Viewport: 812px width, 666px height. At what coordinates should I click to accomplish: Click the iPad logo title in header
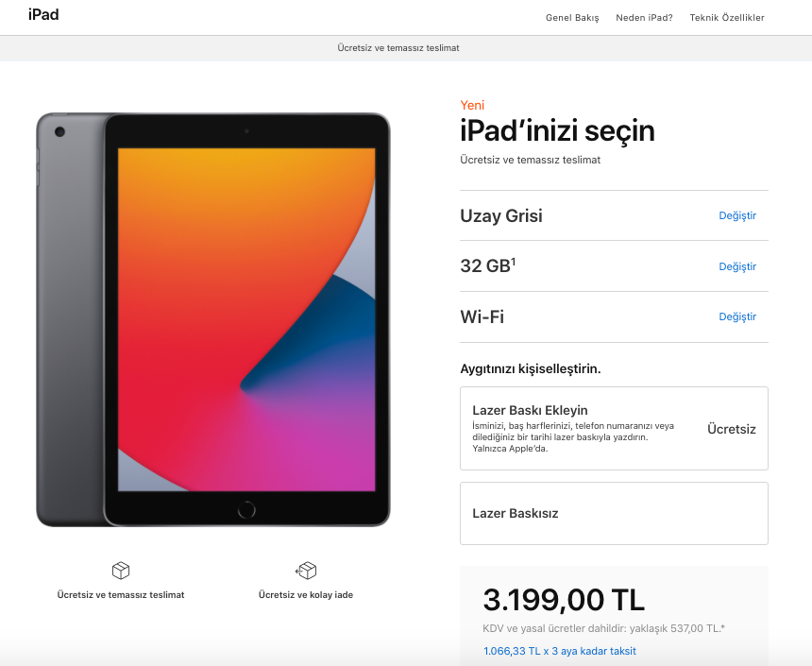(x=43, y=14)
